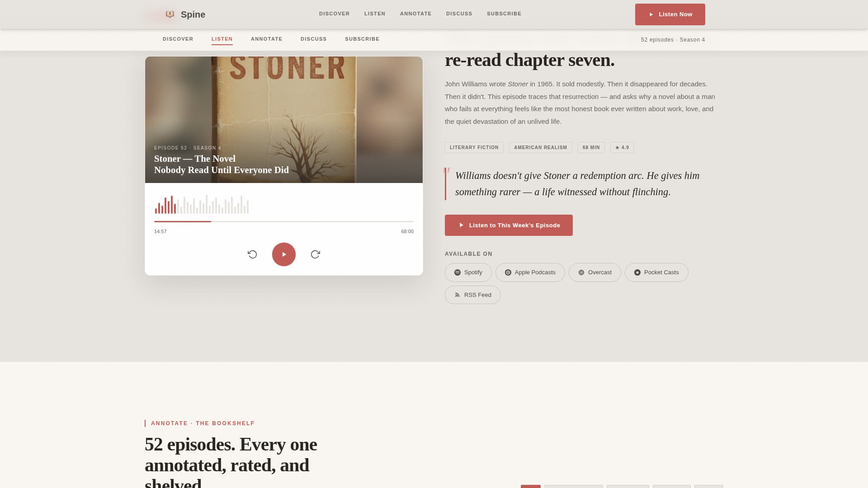Click the star icon in 4.9 rating
The image size is (868, 488).
pos(618,148)
